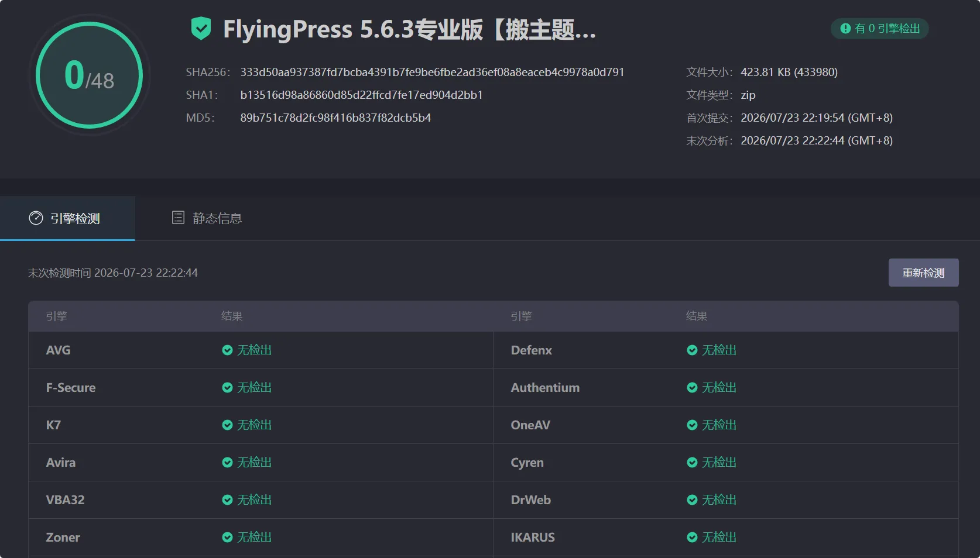Open the 静态信息 tab
The height and width of the screenshot is (558, 980).
click(207, 218)
